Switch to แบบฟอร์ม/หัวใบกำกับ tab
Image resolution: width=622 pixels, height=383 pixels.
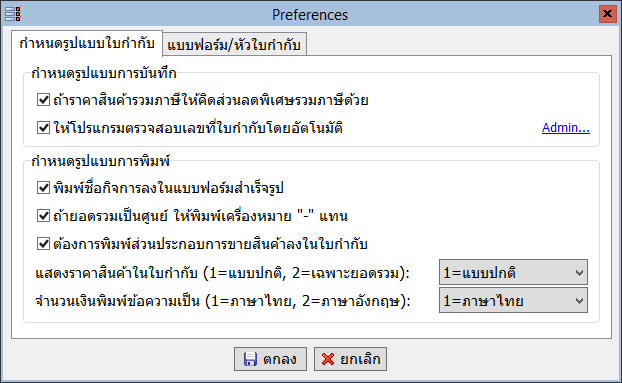234,44
